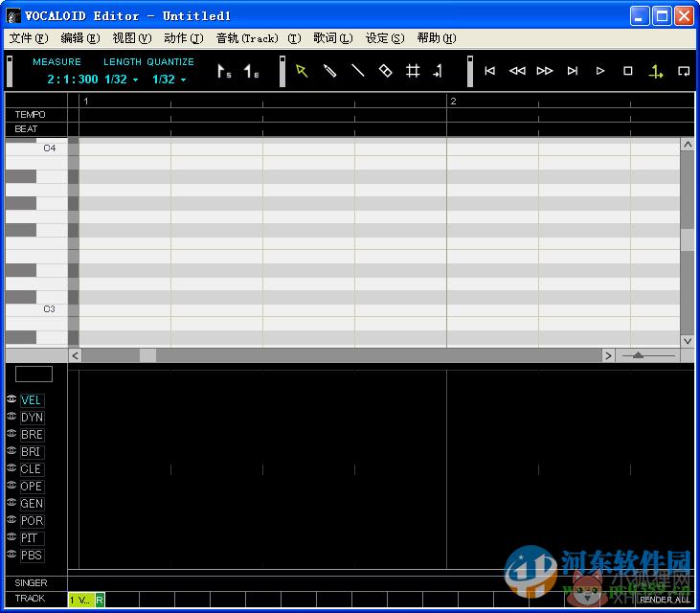Toggle VEL curve visibility eye

tap(12, 398)
